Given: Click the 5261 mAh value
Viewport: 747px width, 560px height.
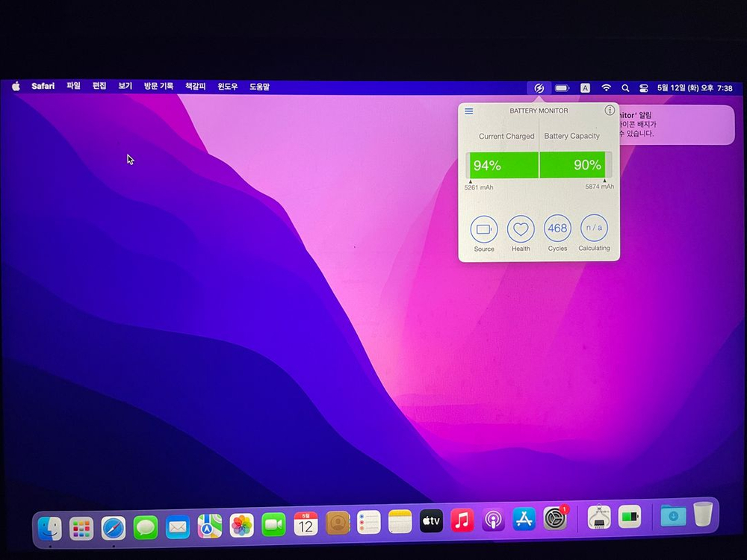Looking at the screenshot, I should click(479, 187).
